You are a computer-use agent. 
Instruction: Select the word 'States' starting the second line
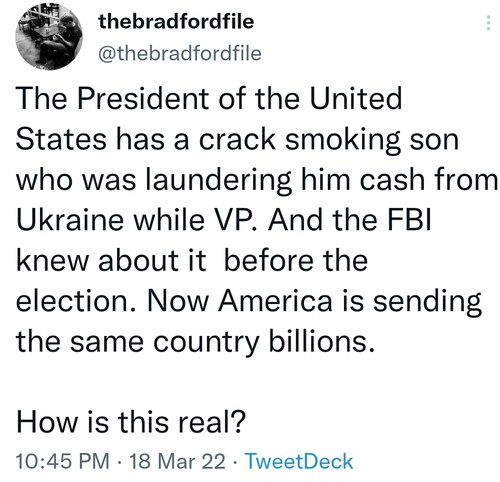pyautogui.click(x=61, y=139)
